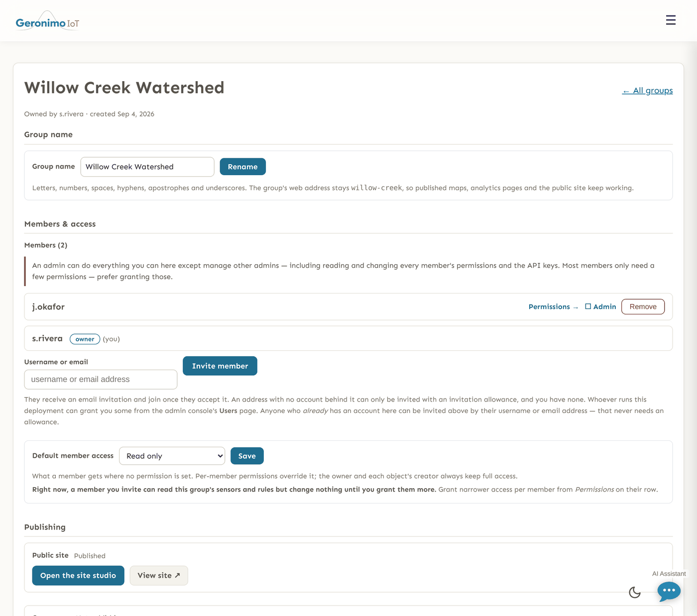Click the Geronimo IoT logo
Screen dimensions: 697x616
[47, 21]
